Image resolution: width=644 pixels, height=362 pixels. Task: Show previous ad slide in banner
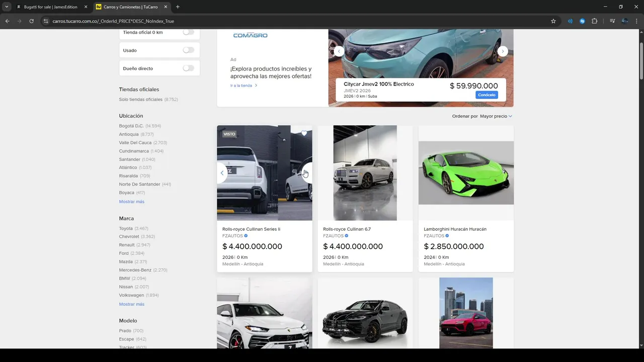coord(339,51)
